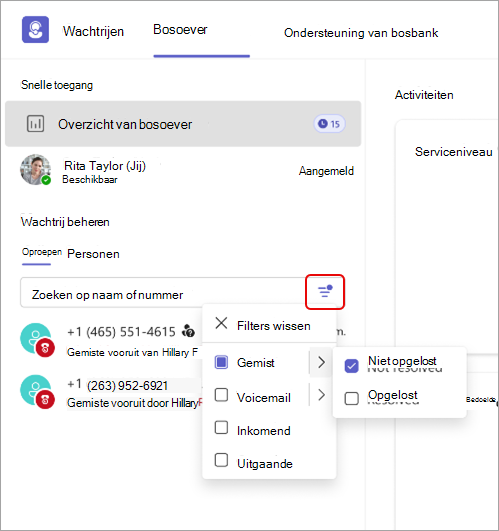Switch to the Oproepen tab
The image size is (499, 531).
(x=42, y=252)
